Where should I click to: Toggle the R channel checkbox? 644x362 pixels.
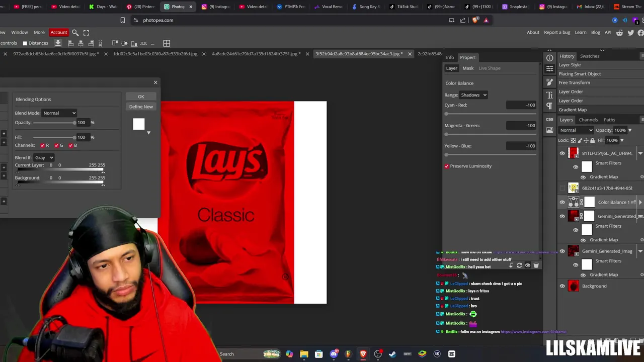[42, 145]
